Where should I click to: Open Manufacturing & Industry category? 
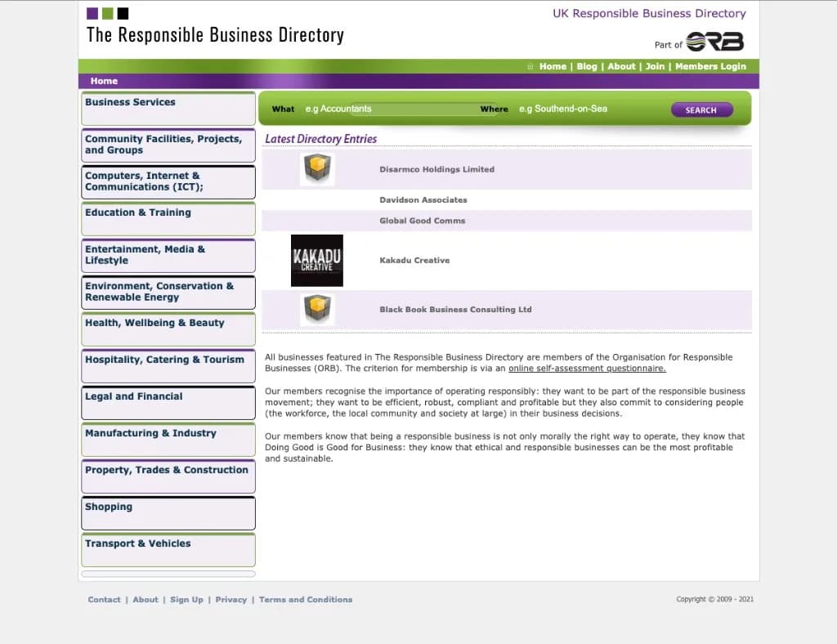[x=168, y=440]
